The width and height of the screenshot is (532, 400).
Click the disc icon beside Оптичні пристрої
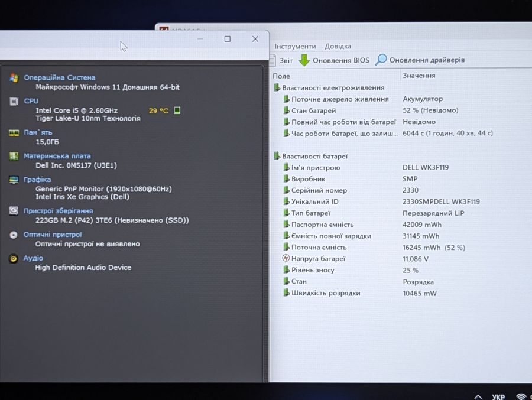click(x=14, y=235)
